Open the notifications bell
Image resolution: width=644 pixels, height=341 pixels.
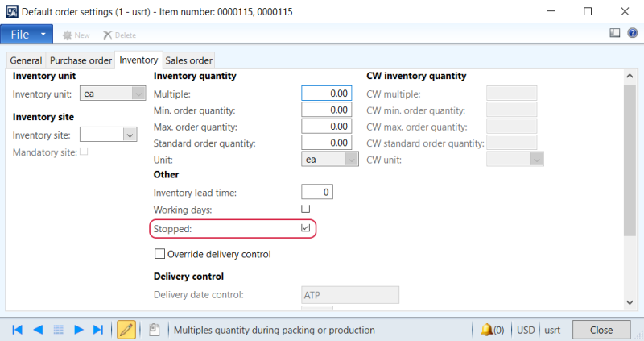(486, 330)
